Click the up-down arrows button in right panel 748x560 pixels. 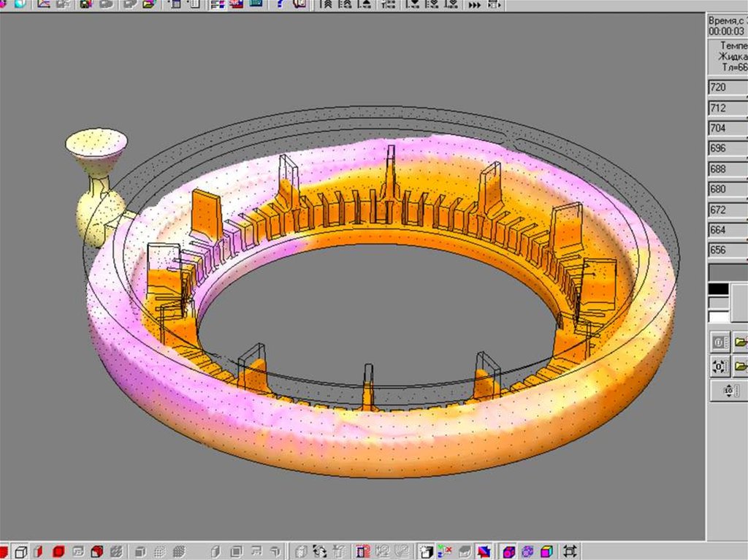pos(728,391)
